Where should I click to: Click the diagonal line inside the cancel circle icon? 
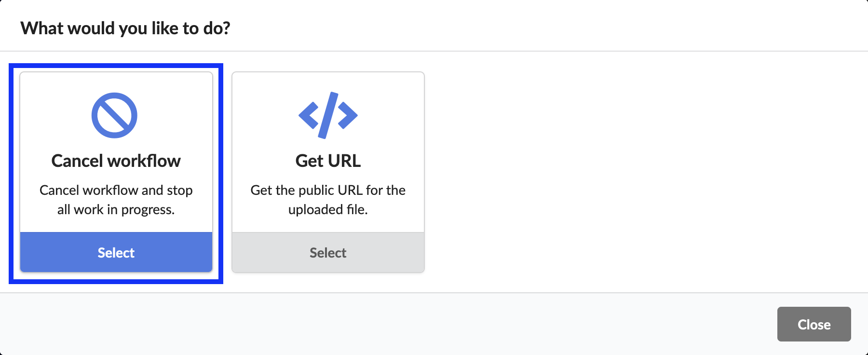115,115
